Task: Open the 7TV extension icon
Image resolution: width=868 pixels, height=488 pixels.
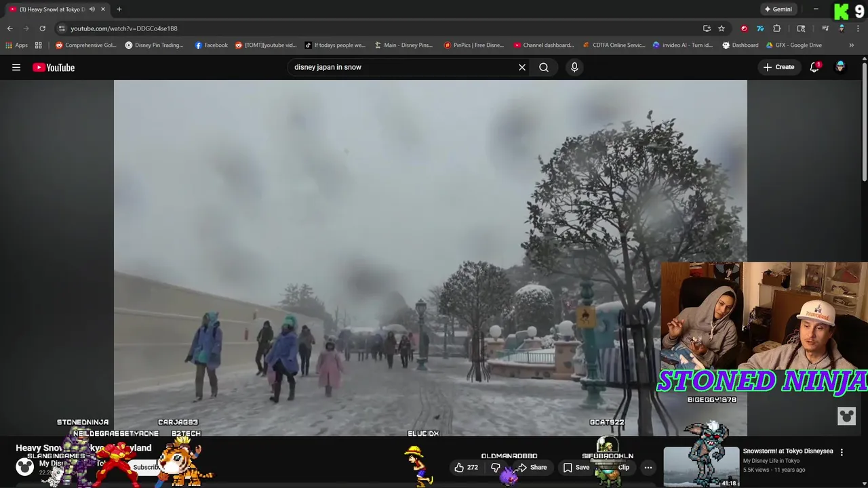Action: tap(760, 28)
